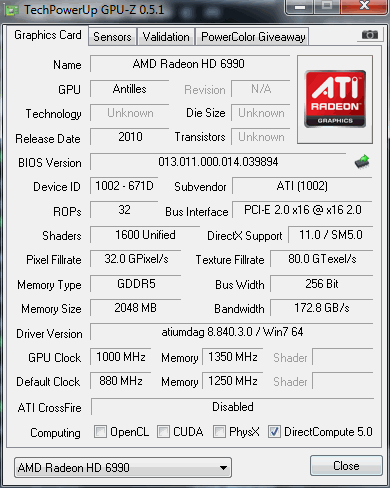
Task: Click the Name field showing Radeon HD 6990
Action: click(190, 64)
